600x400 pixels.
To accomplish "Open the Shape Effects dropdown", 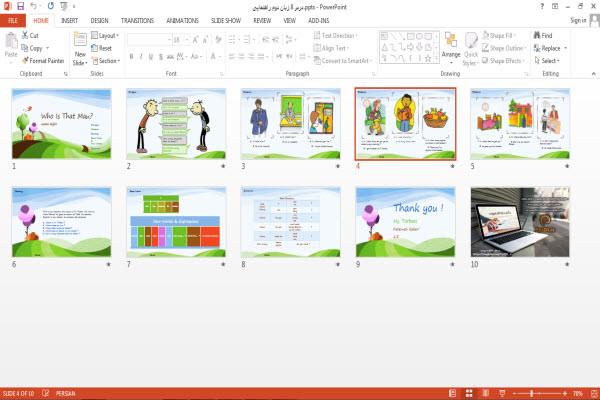I will (x=503, y=60).
